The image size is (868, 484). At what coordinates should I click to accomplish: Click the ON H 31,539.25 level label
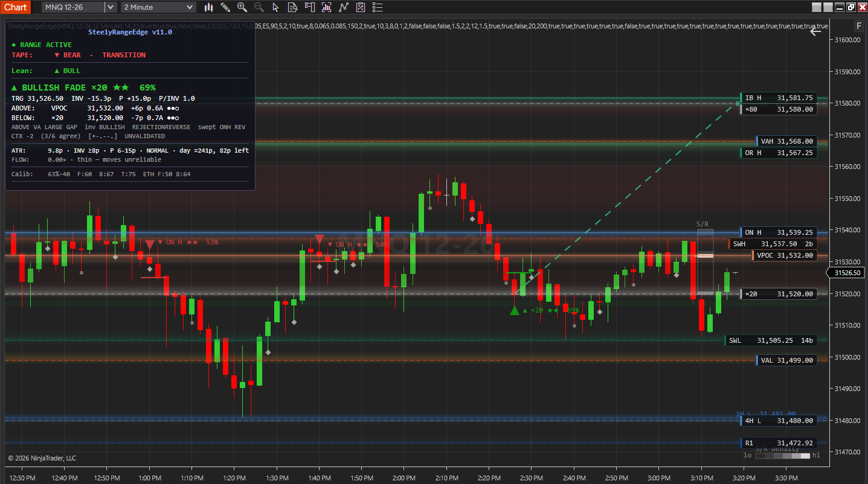(779, 232)
